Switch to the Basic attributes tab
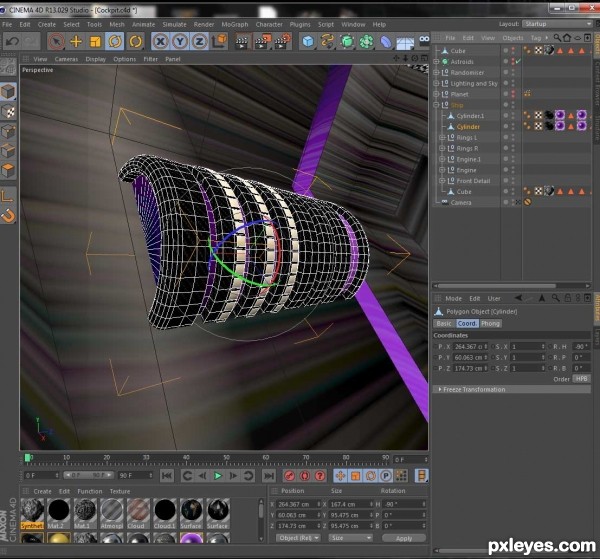The height and width of the screenshot is (559, 600). [x=444, y=323]
